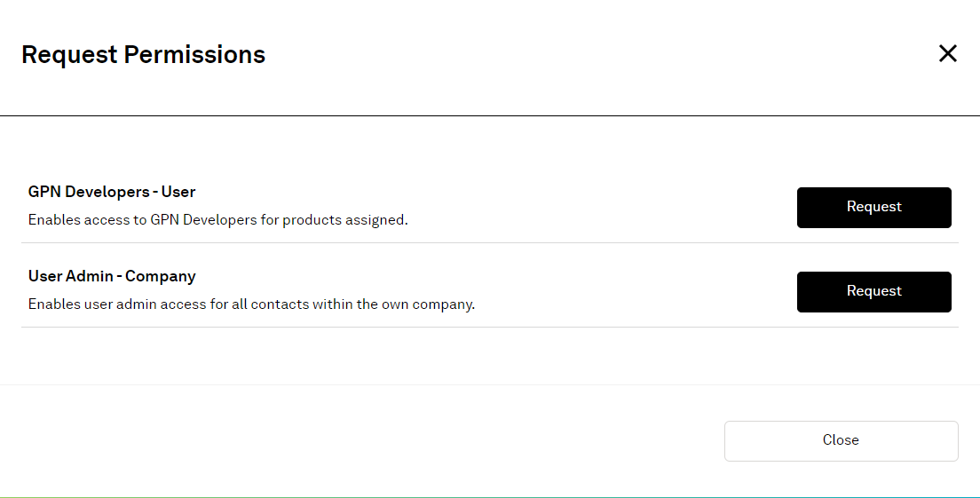Click the green-blue gradient line below the dialog

pyautogui.click(x=490, y=497)
